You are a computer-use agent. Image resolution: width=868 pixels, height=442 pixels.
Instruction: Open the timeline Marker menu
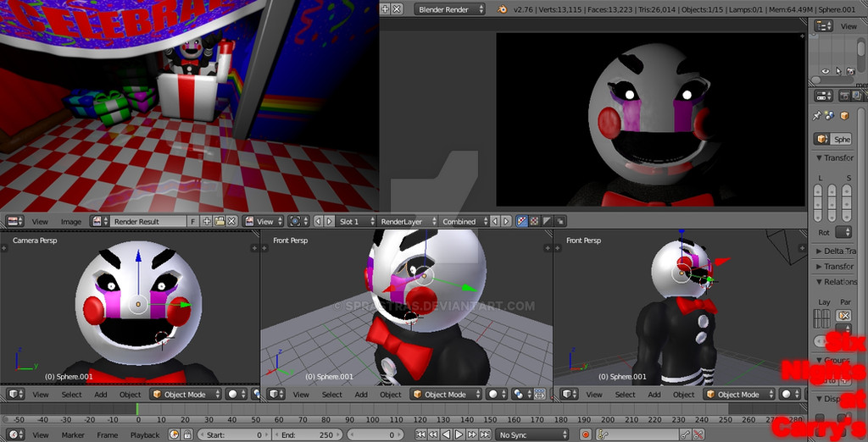[73, 435]
